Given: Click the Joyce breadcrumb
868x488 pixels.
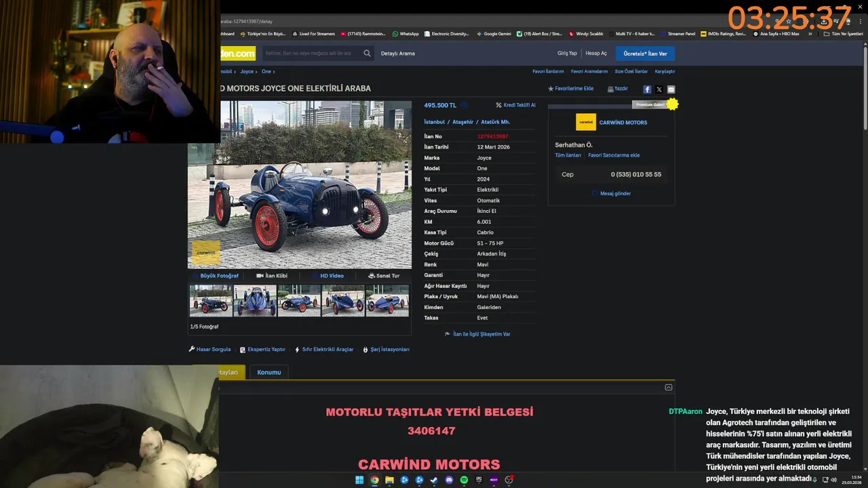Looking at the screenshot, I should coord(247,71).
